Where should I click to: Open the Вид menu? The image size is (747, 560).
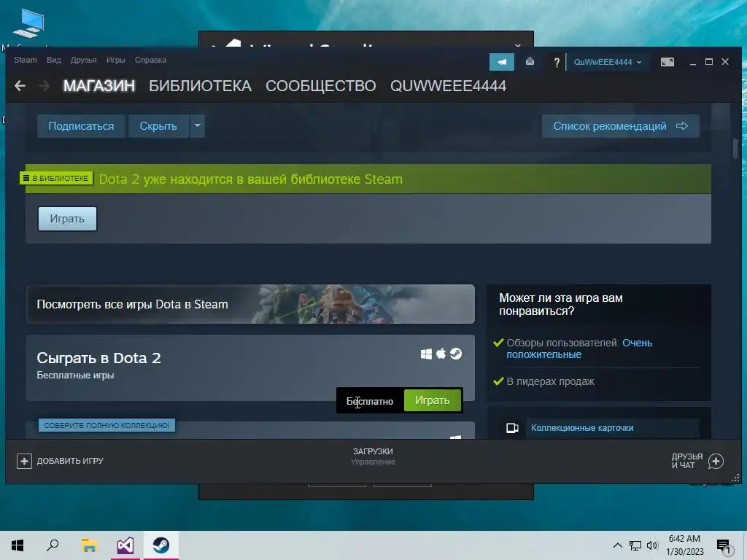pyautogui.click(x=54, y=60)
